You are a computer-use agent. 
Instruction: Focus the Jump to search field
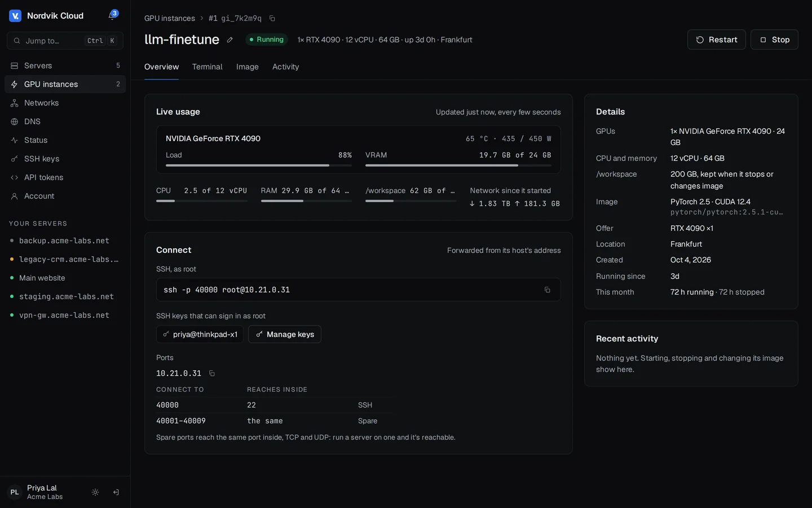[65, 41]
